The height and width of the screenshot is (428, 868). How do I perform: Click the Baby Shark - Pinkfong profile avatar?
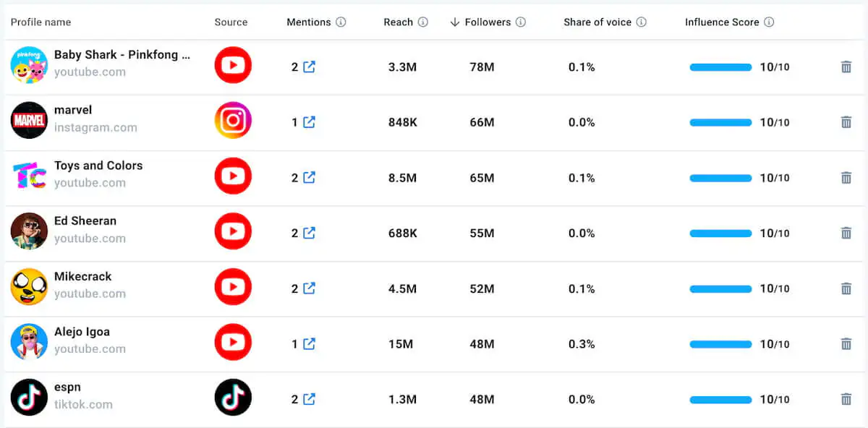click(x=28, y=65)
